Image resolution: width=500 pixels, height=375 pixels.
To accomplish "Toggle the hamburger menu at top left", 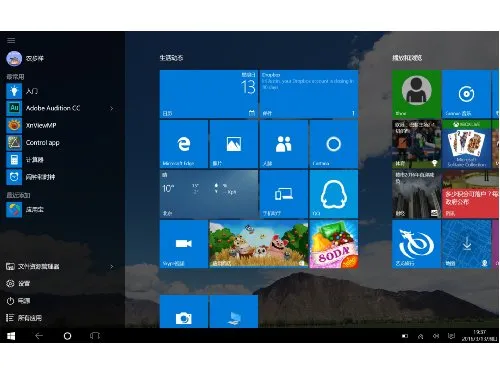I will click(x=11, y=40).
